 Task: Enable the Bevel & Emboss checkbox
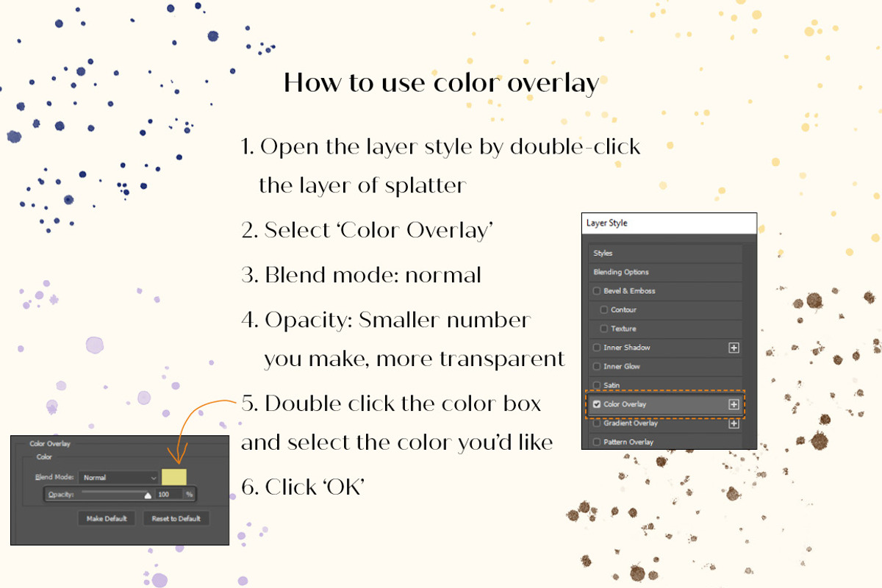[x=597, y=291]
